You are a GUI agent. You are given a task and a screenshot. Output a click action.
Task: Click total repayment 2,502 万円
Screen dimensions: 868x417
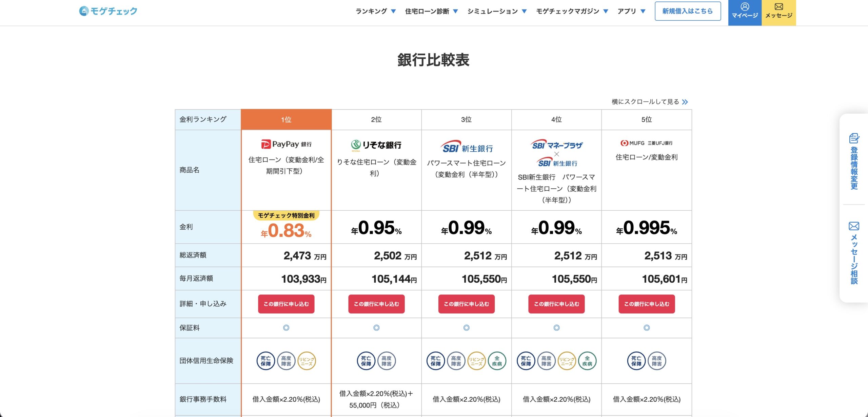395,255
